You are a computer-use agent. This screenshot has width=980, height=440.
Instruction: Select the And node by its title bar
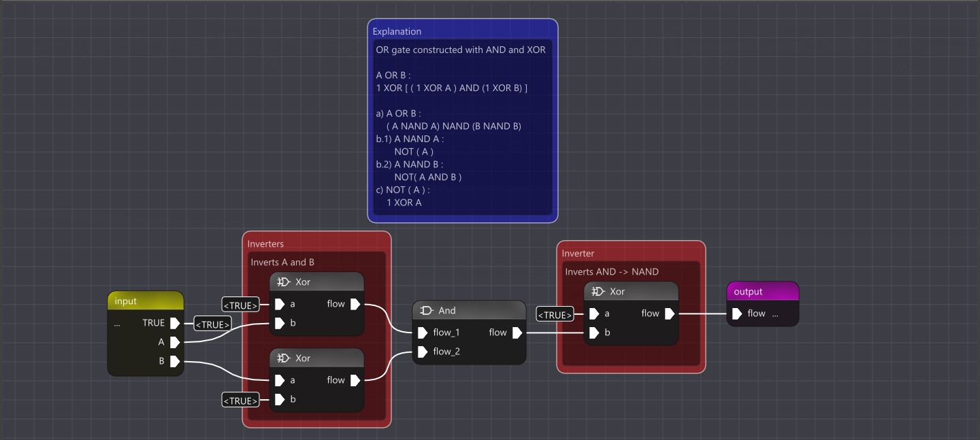[x=470, y=310]
